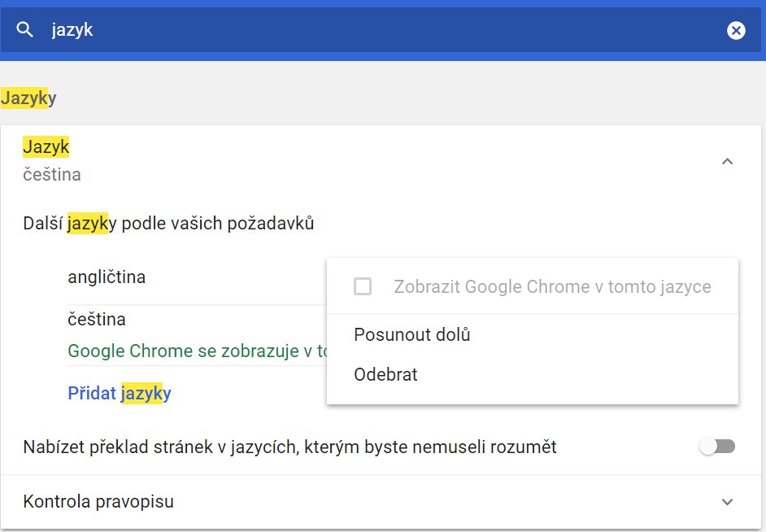The image size is (766, 532).
Task: Click the search magnifier icon
Action: pos(25,30)
